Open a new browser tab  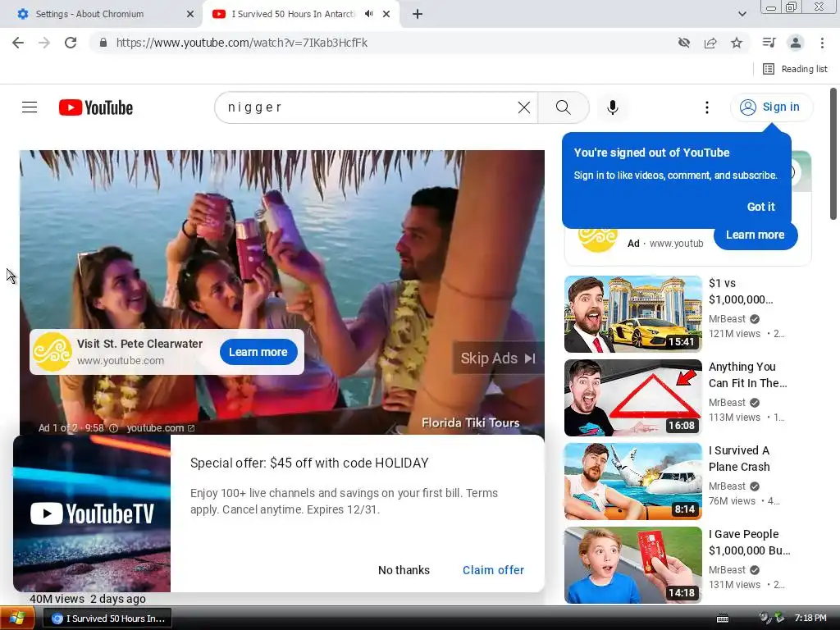(418, 15)
